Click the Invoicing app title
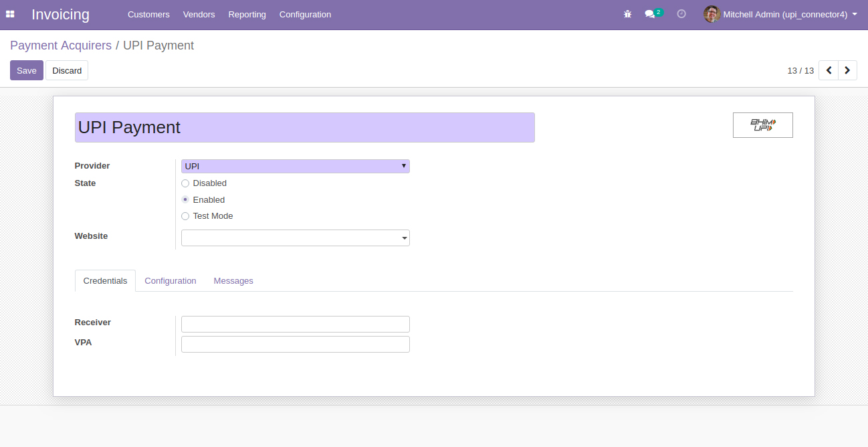868x447 pixels. click(x=60, y=14)
